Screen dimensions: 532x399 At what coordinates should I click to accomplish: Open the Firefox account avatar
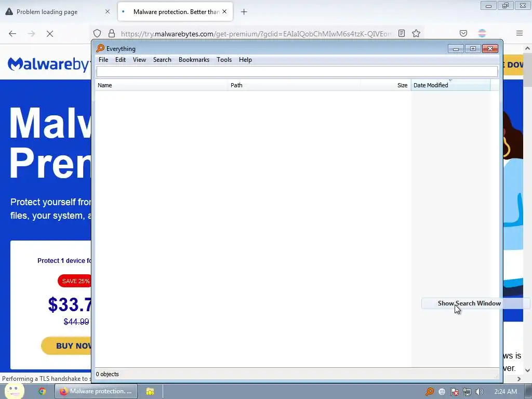tap(482, 33)
